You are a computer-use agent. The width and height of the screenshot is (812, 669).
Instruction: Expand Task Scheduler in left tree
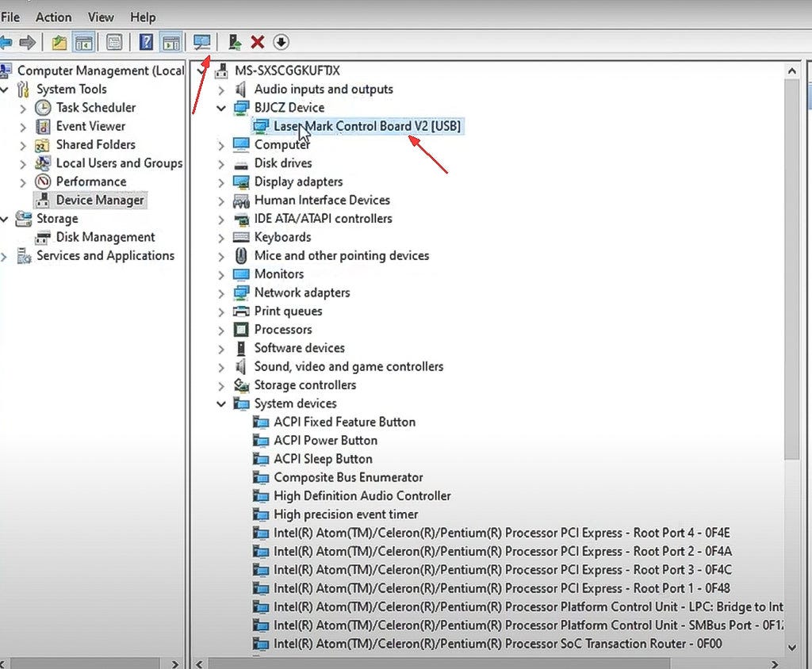23,109
